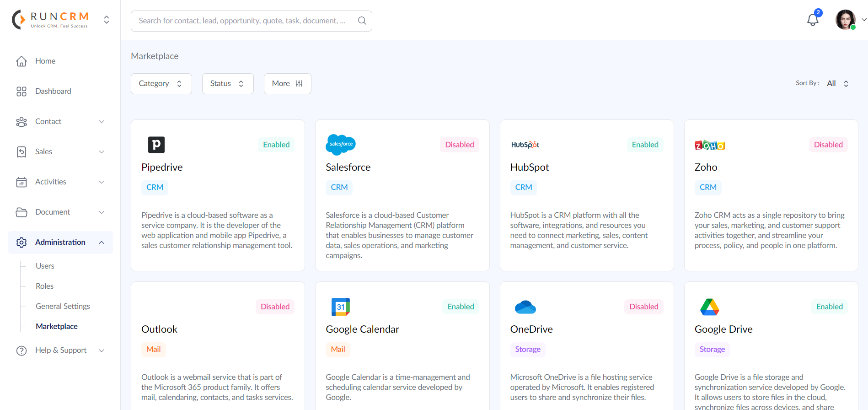868x410 pixels.
Task: Click the Google Calendar icon
Action: (340, 307)
